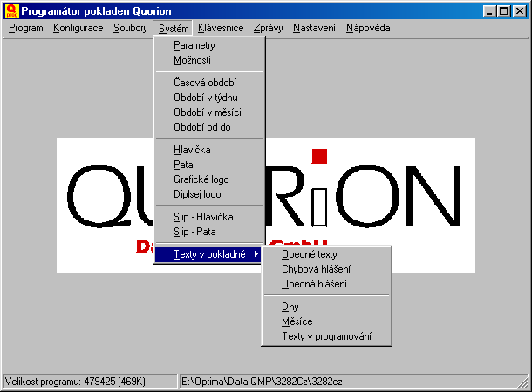Image resolution: width=532 pixels, height=392 pixels.
Task: Select Grafické logo menu item
Action: (x=209, y=179)
